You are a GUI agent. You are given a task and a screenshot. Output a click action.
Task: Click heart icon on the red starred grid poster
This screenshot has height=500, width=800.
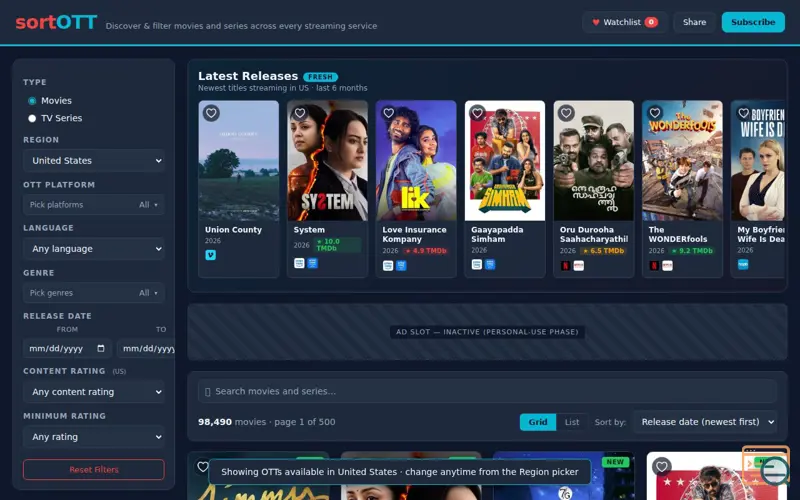coord(662,466)
